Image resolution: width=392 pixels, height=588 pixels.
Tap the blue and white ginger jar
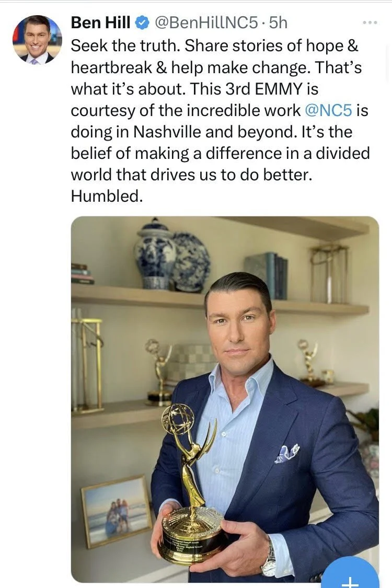pos(155,254)
